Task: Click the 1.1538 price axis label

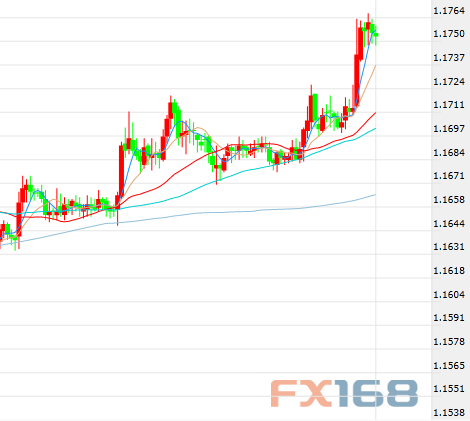Action: click(449, 412)
